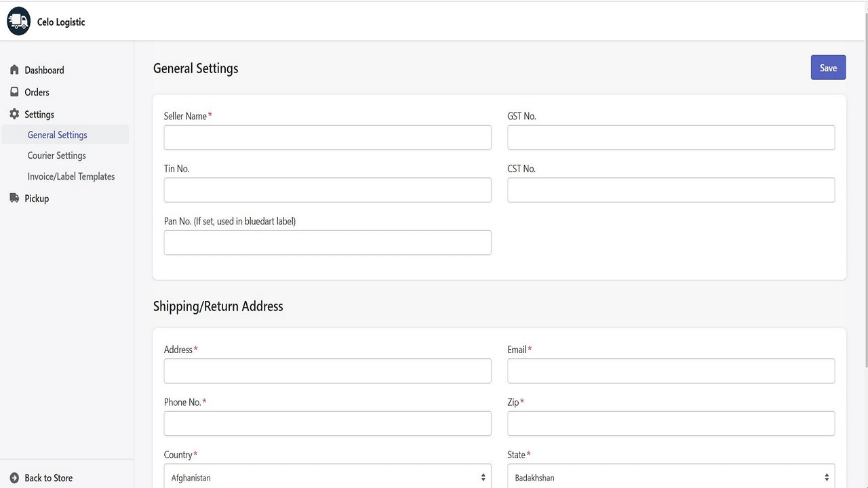This screenshot has width=868, height=488.
Task: Click the Celo Logistic truck logo
Action: [x=18, y=21]
